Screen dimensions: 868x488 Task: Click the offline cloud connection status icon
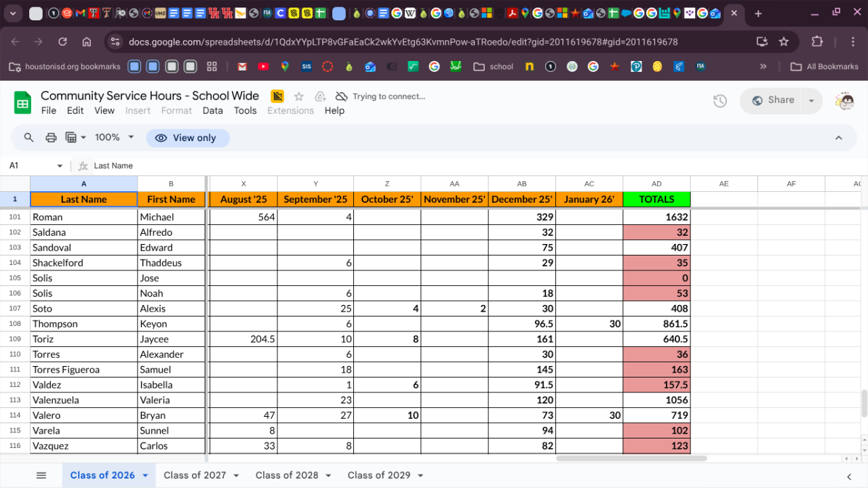[342, 96]
